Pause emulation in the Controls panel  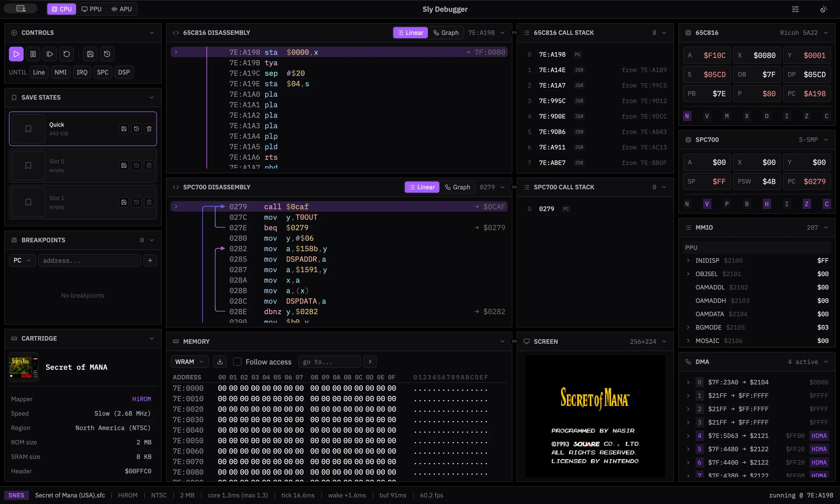(x=33, y=54)
